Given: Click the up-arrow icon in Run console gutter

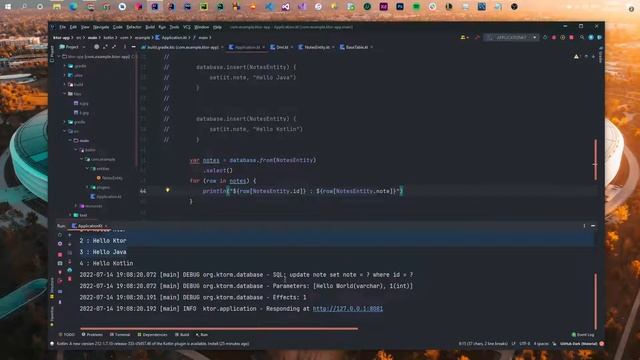Looking at the screenshot, I should pos(69,235).
